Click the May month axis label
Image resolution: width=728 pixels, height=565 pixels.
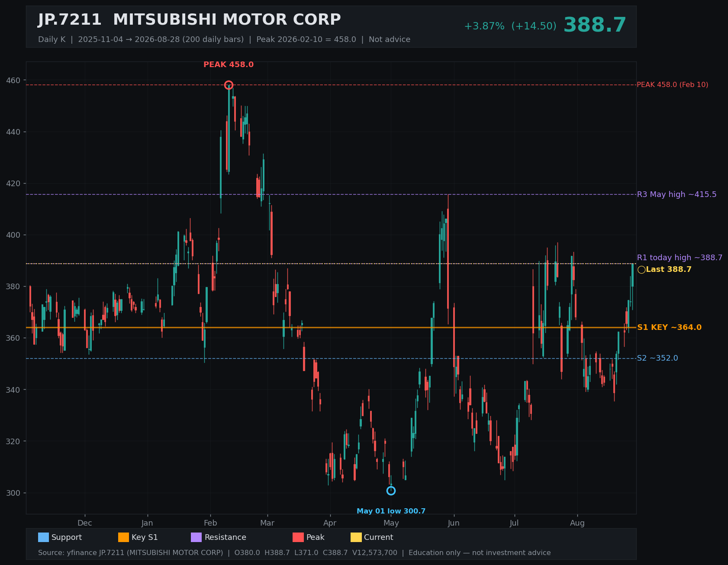click(x=391, y=523)
